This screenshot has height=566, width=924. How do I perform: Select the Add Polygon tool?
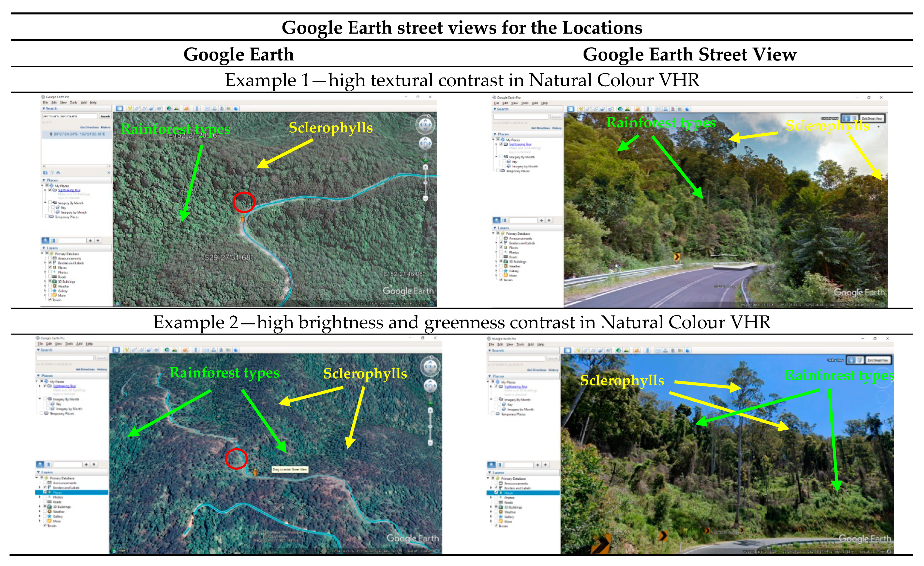click(x=136, y=109)
